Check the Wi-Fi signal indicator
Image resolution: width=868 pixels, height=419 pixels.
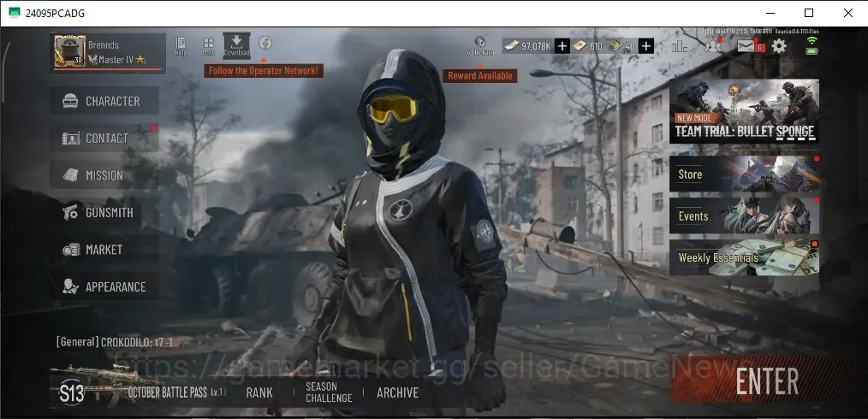click(x=812, y=40)
